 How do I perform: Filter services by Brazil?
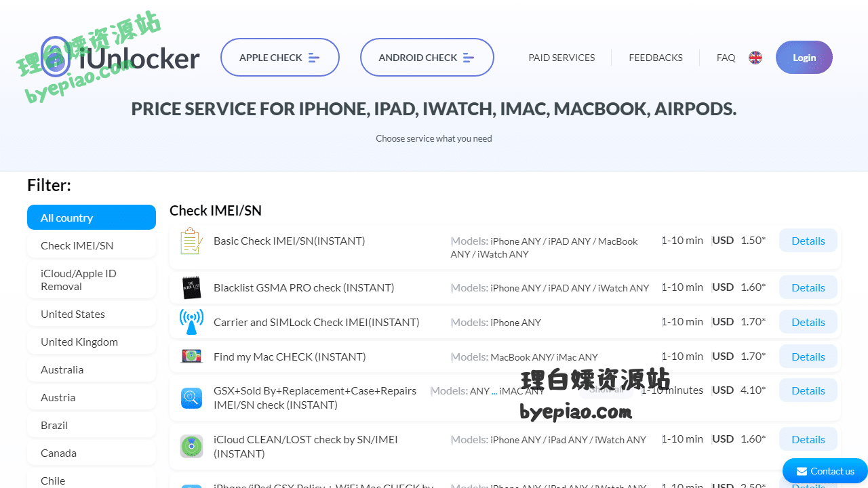(x=92, y=425)
